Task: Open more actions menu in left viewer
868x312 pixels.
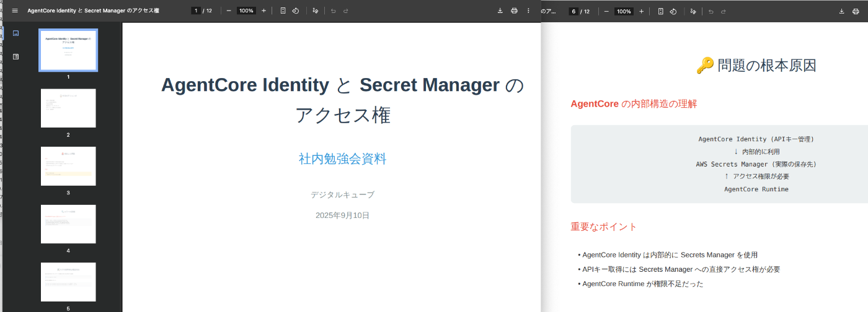Action: 528,11
